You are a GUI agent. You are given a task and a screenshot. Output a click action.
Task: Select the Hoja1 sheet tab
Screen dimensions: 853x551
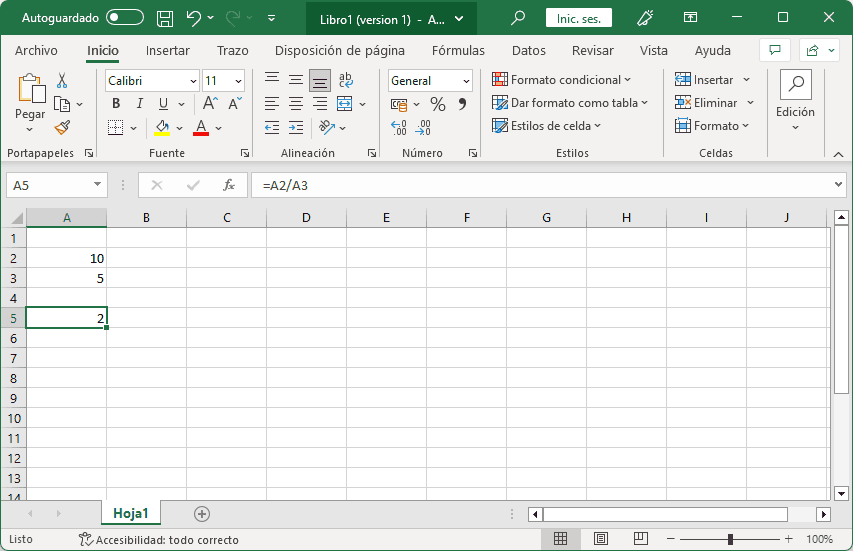tap(131, 513)
